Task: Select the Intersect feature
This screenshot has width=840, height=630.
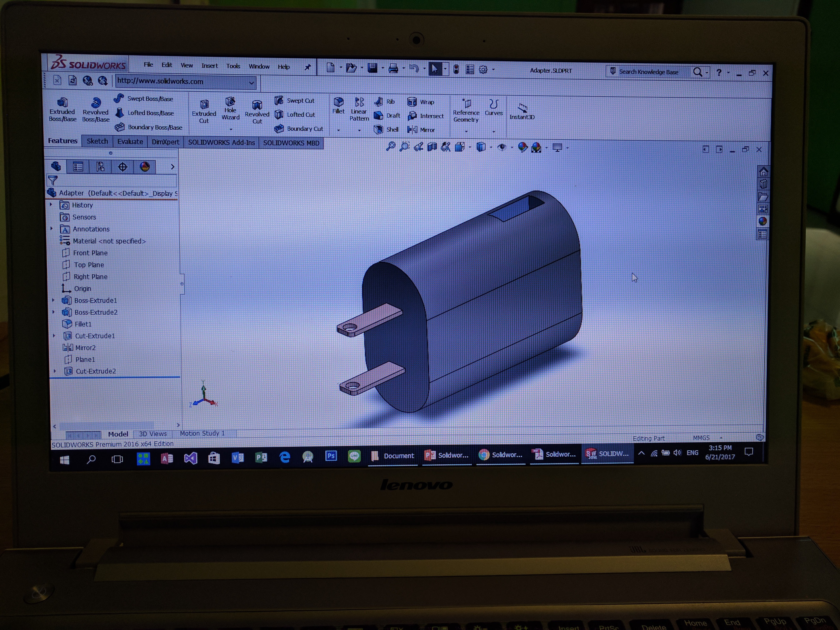Action: click(x=425, y=116)
